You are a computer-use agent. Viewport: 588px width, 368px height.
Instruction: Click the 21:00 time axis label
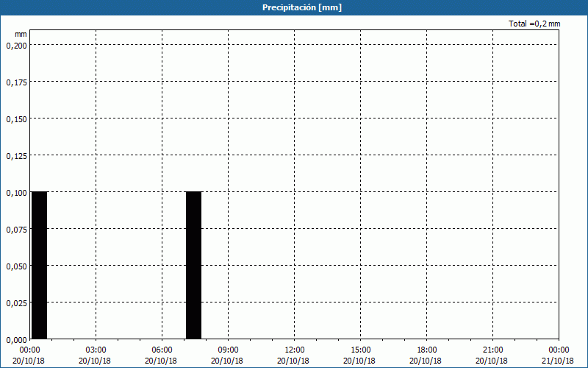(x=492, y=350)
